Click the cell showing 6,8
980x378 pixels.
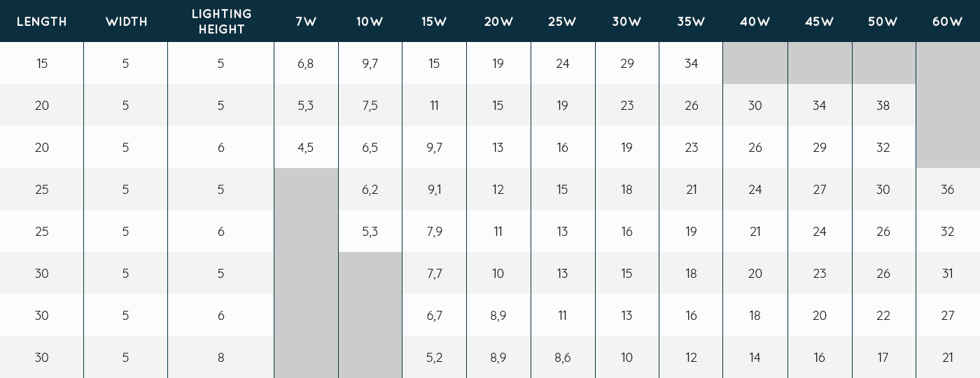pyautogui.click(x=306, y=64)
